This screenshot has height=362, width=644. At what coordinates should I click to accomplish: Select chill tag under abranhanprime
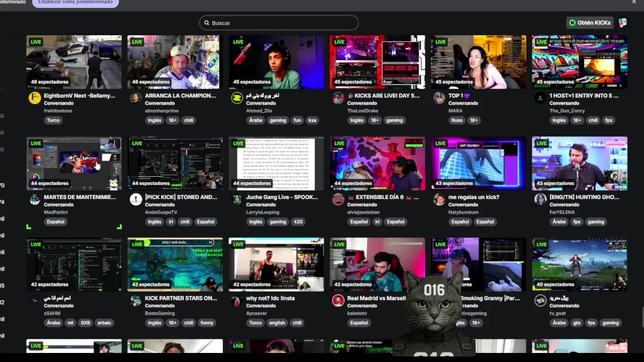pos(189,120)
